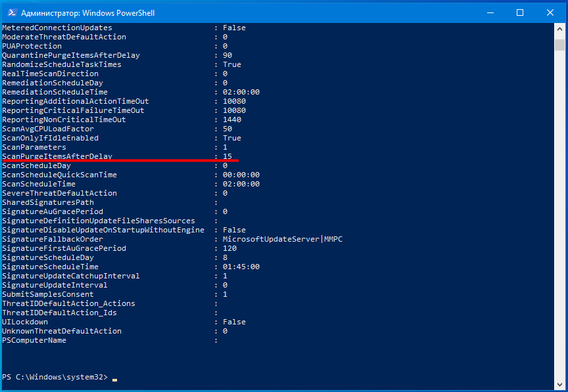Click the scrollbar down arrow
Image resolution: width=568 pixels, height=392 pixels.
pyautogui.click(x=560, y=386)
